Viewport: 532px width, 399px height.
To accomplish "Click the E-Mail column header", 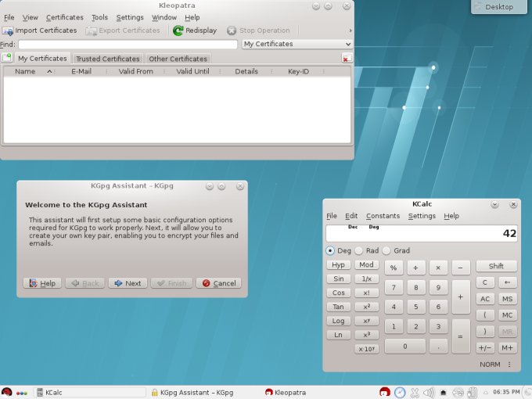I will pos(81,71).
